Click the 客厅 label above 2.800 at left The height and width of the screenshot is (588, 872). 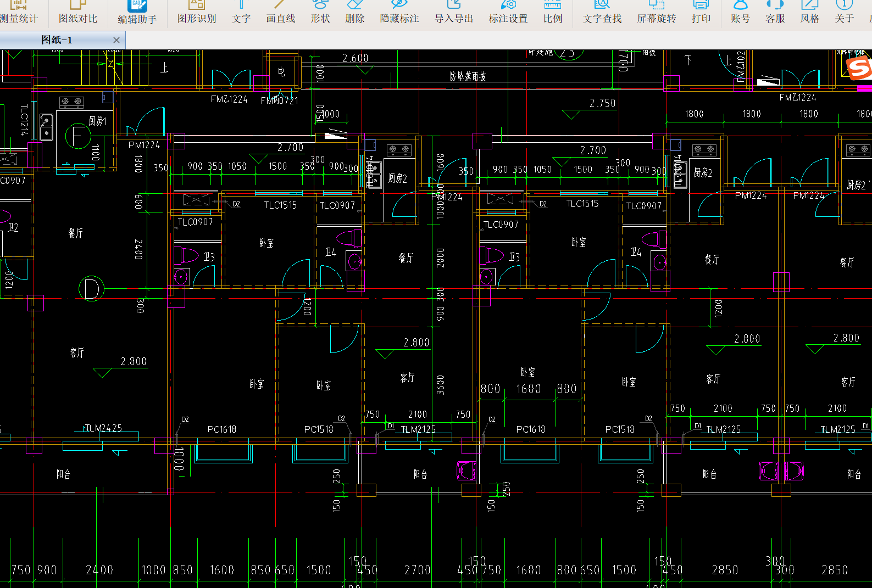click(77, 352)
